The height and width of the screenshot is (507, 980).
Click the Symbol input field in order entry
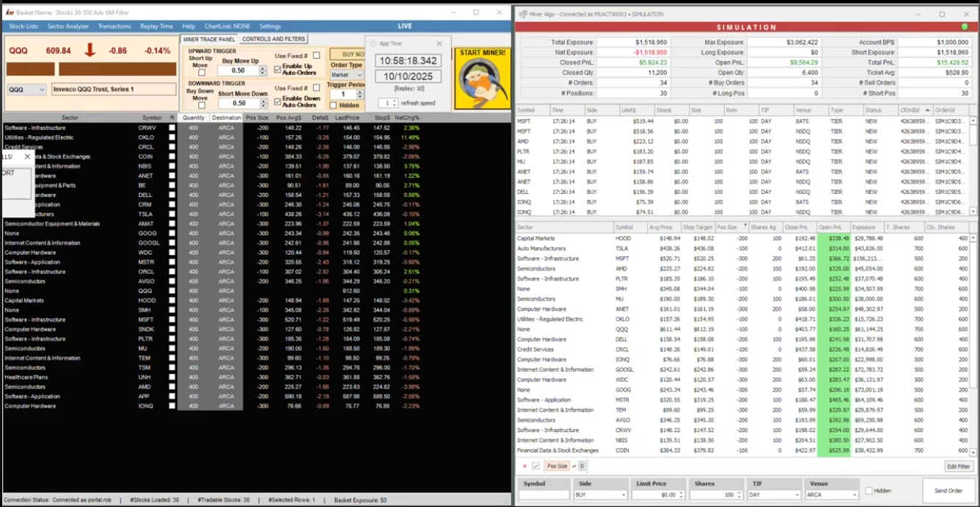pyautogui.click(x=543, y=495)
